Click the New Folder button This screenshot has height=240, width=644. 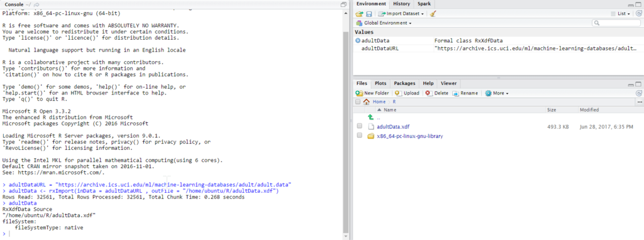pos(372,93)
